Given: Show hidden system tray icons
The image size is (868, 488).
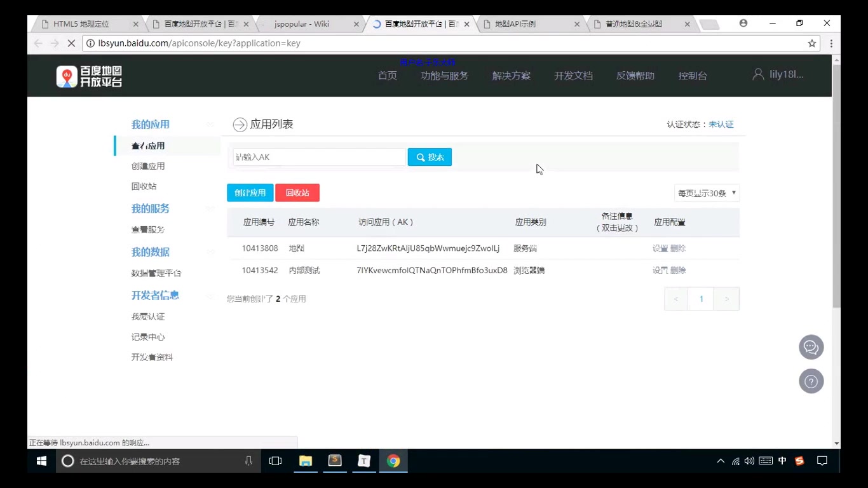Looking at the screenshot, I should click(720, 461).
